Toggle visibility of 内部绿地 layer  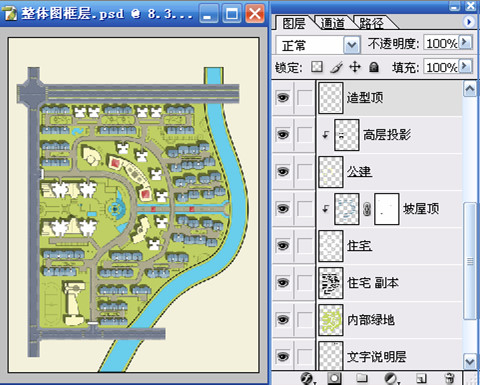tap(283, 320)
